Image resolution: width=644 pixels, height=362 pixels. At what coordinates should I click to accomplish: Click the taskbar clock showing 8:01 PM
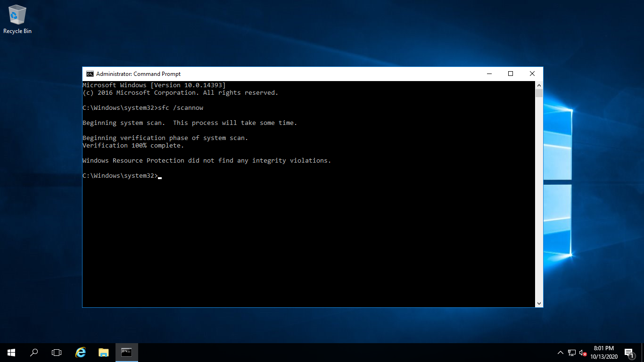point(604,348)
